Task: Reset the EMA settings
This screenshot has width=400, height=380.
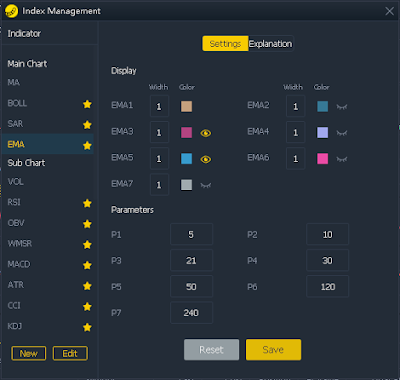Action: tap(211, 350)
